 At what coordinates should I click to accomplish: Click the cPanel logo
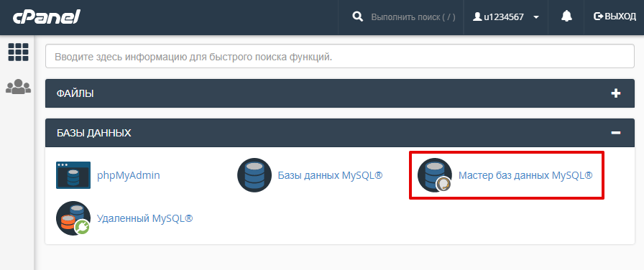tap(47, 17)
